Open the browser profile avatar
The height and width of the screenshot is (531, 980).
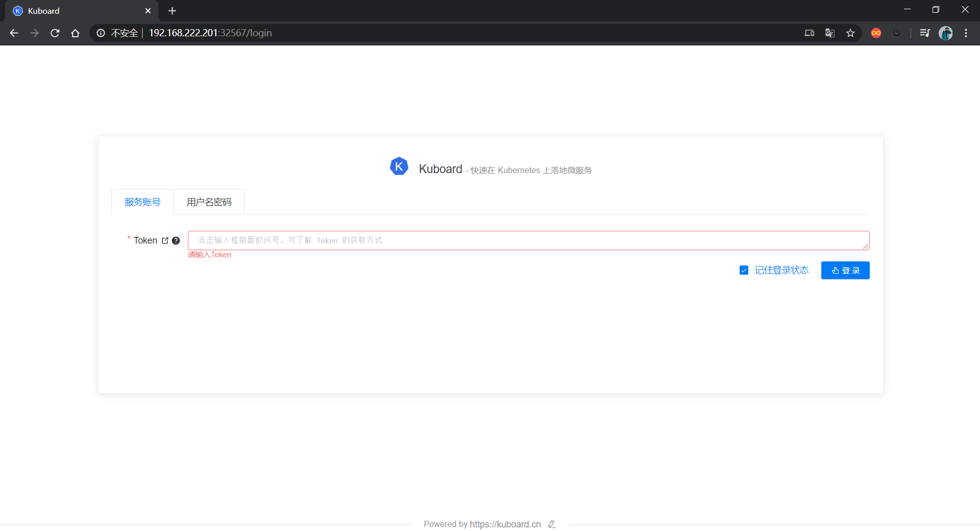946,33
